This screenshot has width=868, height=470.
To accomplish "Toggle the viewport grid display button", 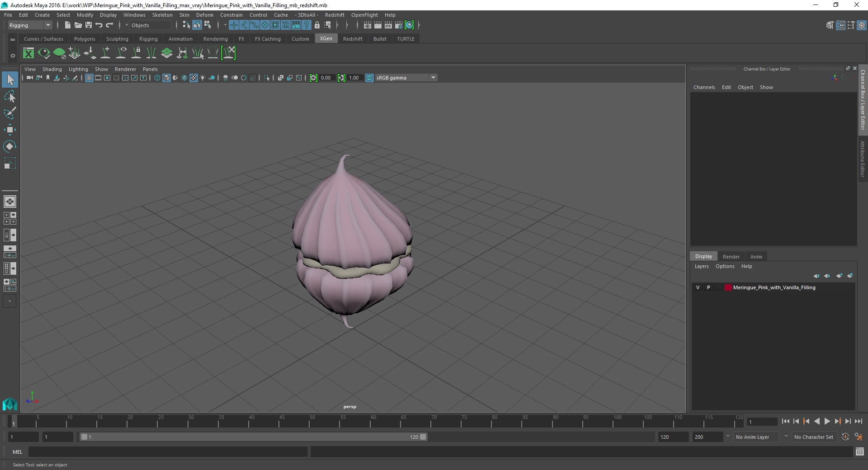I will [x=89, y=78].
